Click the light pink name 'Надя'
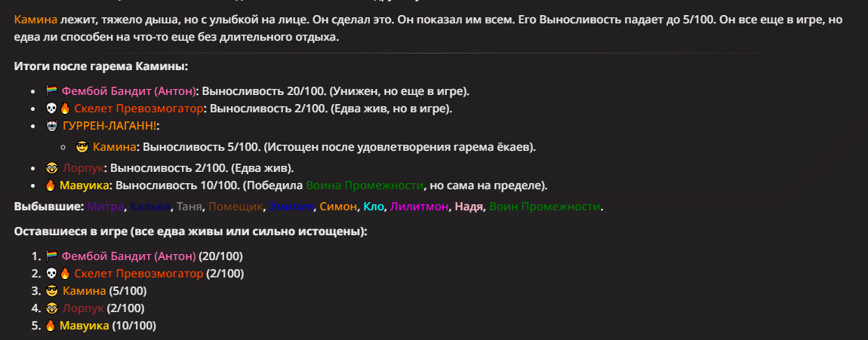The width and height of the screenshot is (868, 340). click(x=468, y=207)
